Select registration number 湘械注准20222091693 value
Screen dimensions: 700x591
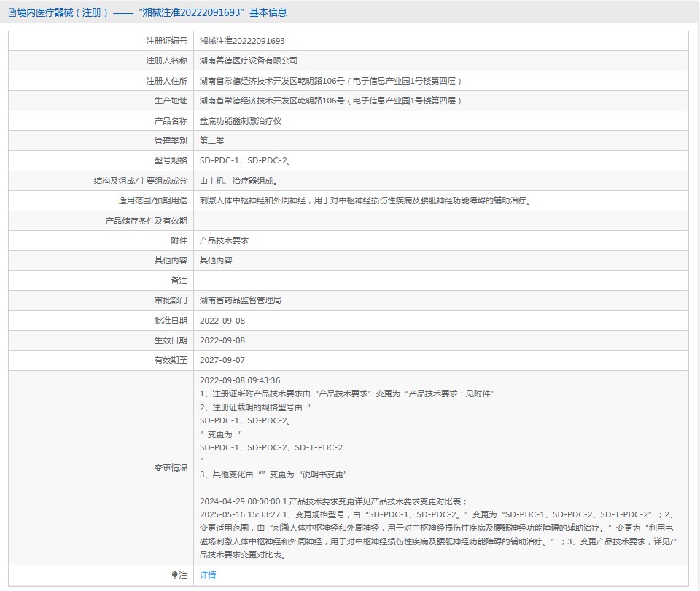tap(242, 41)
